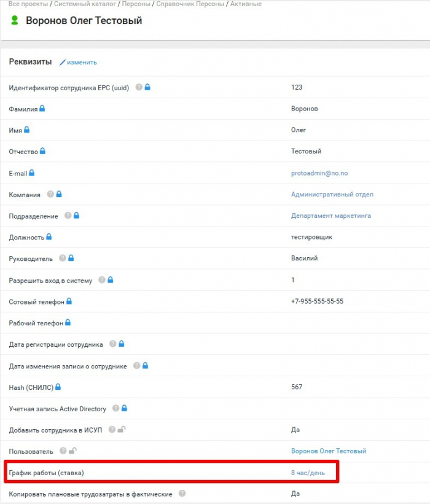The height and width of the screenshot is (504, 430).
Task: Open the изменить edit link
Action: pos(82,63)
